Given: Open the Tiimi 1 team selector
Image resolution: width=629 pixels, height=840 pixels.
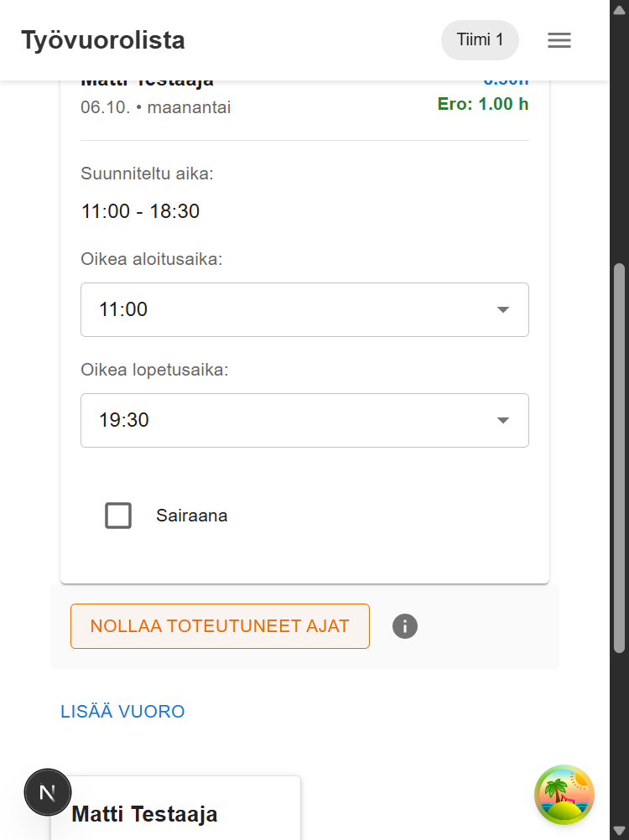Looking at the screenshot, I should click(480, 39).
